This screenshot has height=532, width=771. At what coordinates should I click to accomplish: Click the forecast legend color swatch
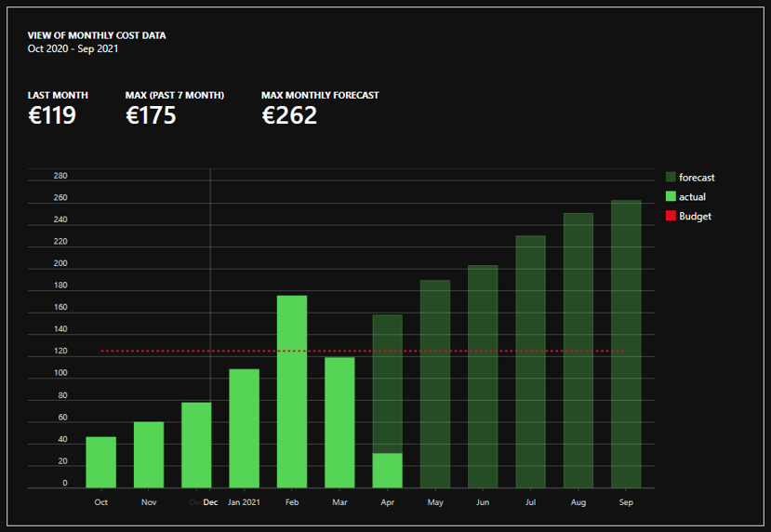pos(671,178)
